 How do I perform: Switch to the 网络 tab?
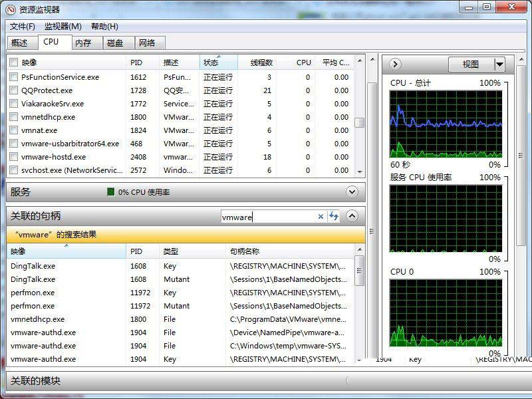(x=149, y=42)
